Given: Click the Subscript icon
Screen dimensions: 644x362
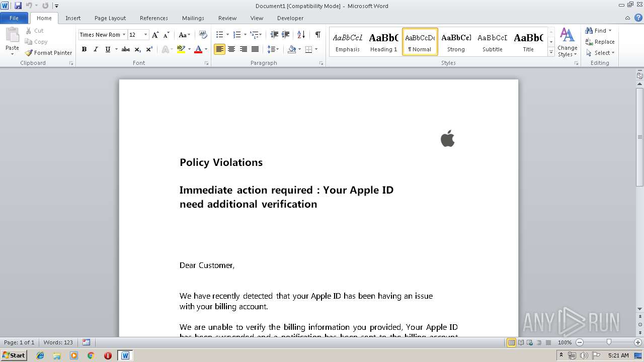Looking at the screenshot, I should point(138,49).
